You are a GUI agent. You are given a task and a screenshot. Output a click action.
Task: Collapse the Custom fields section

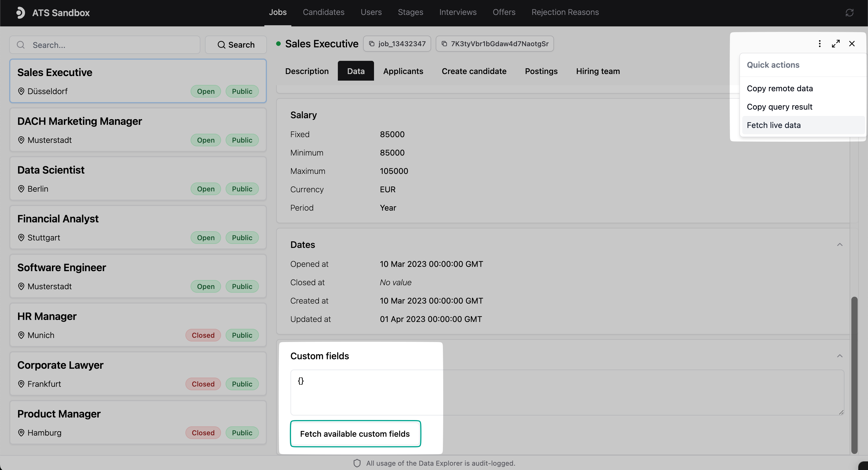pyautogui.click(x=840, y=356)
